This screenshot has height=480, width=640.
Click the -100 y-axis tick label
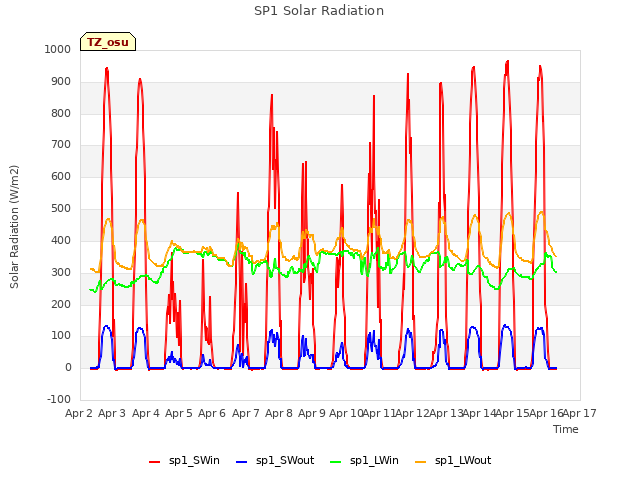[x=59, y=399]
